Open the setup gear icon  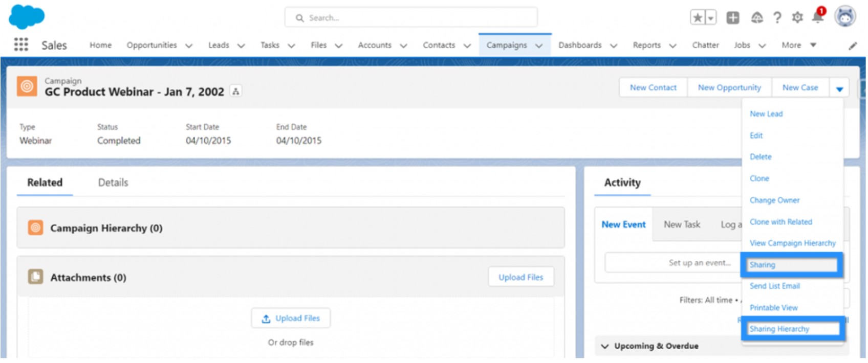797,18
